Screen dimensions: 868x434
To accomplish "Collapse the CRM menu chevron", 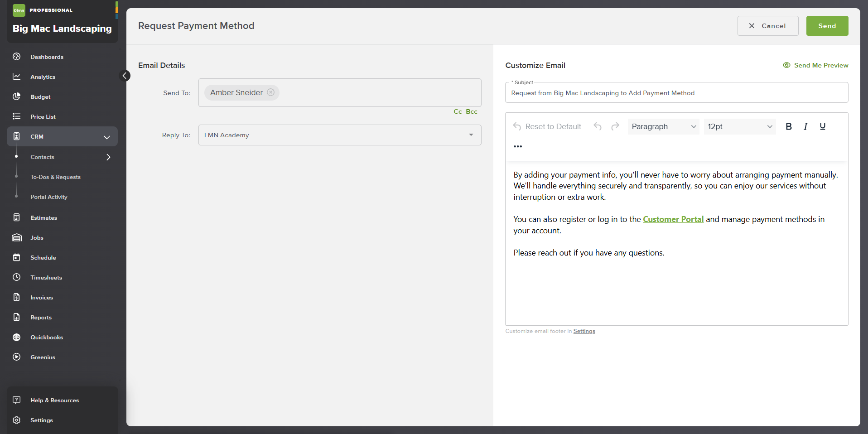I will (107, 137).
